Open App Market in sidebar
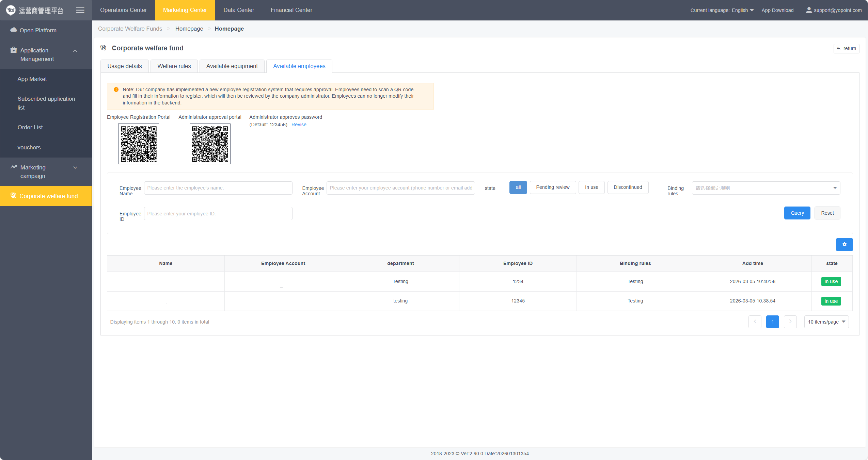 coord(46,79)
